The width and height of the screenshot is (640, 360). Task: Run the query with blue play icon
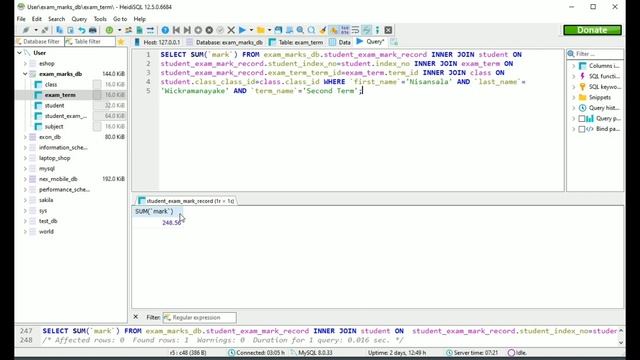242,30
